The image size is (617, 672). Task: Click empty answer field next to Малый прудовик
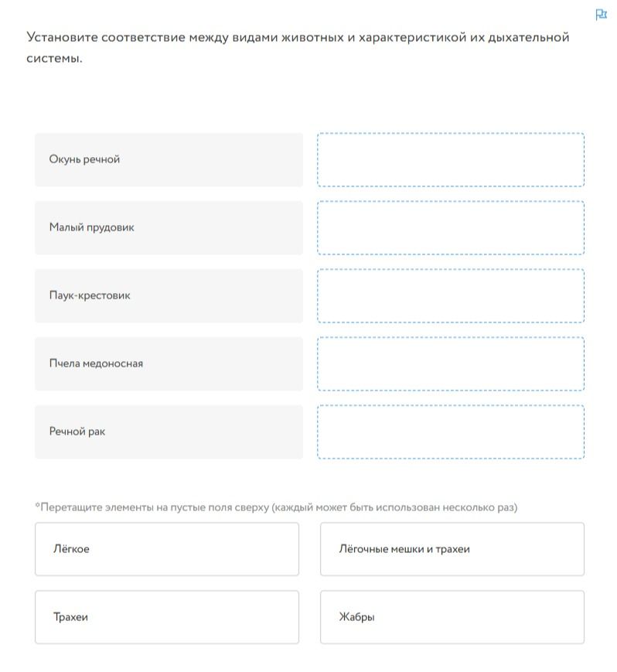click(x=451, y=227)
